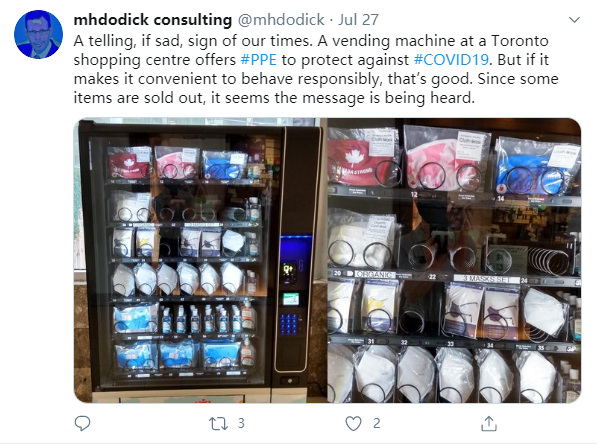Open the #PPE hashtag link
The height and width of the screenshot is (444, 597).
point(259,60)
